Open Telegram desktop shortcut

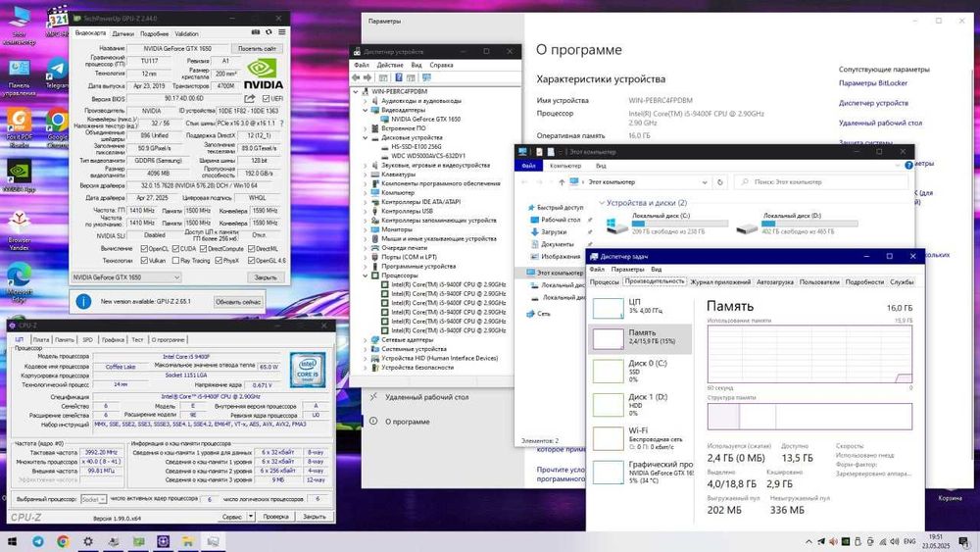click(x=57, y=74)
